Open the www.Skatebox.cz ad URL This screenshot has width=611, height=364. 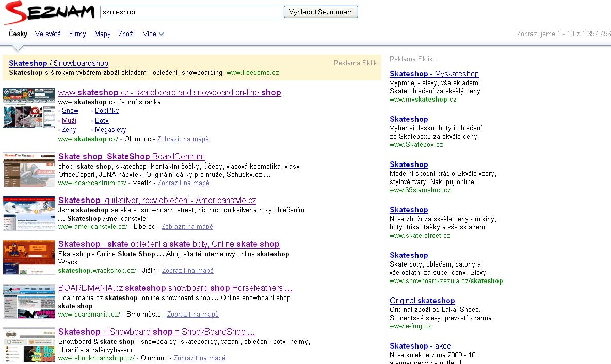(416, 145)
